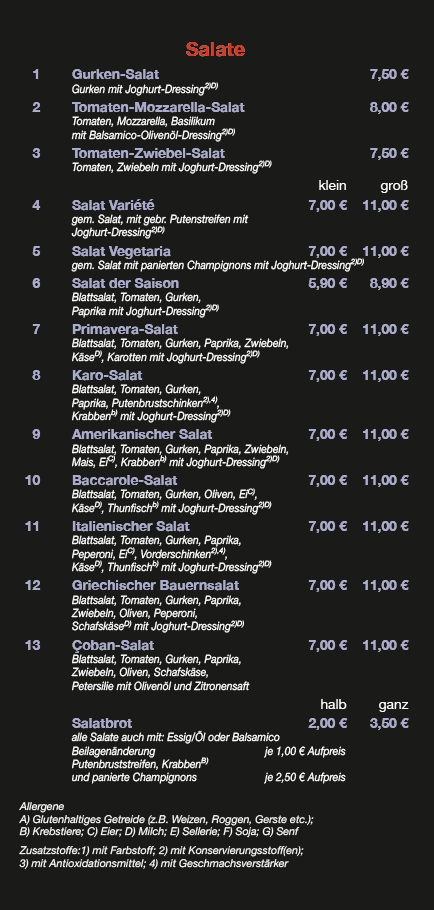Select the Salat Variété title

coord(113,205)
